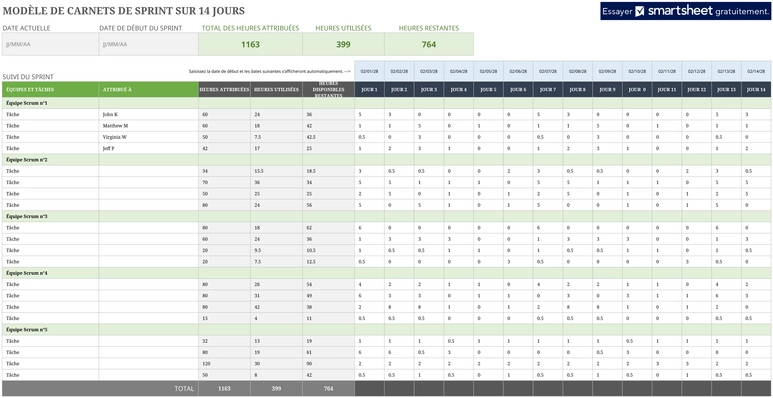This screenshot has height=398, width=773.
Task: Select the 61 remaining hours cell
Action: pos(328,353)
